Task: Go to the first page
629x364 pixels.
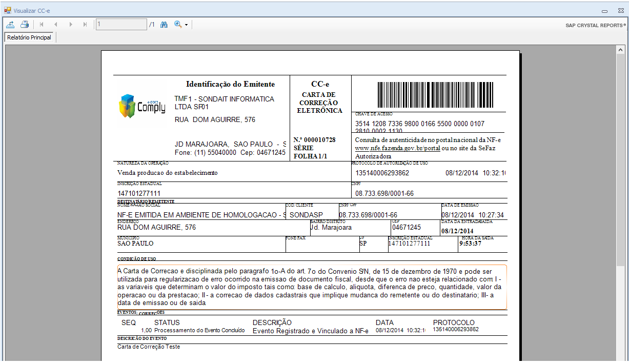Action: click(41, 25)
